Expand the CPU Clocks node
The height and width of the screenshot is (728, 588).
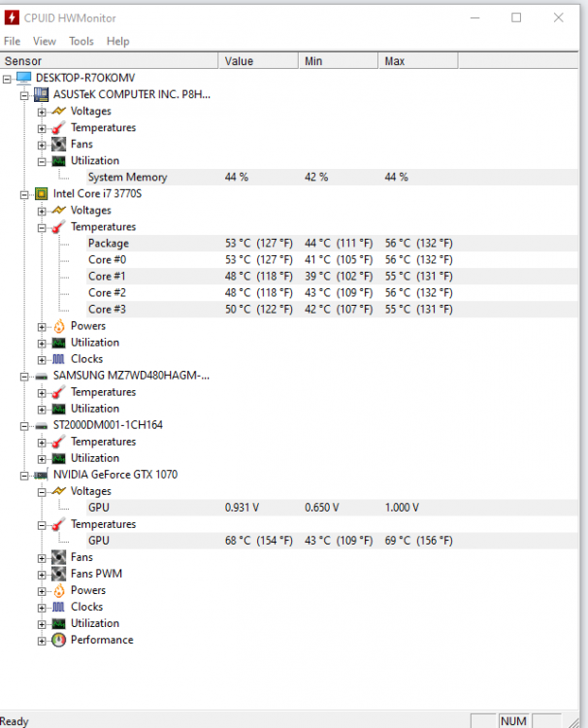[42, 360]
